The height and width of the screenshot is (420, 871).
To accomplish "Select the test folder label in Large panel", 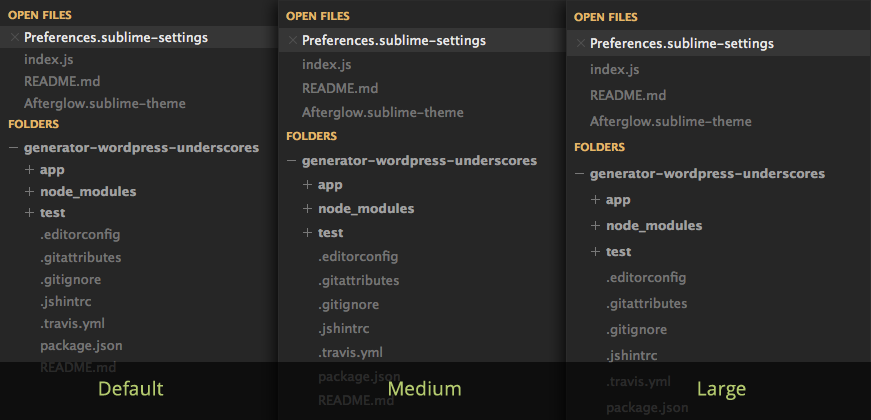I will pyautogui.click(x=618, y=252).
